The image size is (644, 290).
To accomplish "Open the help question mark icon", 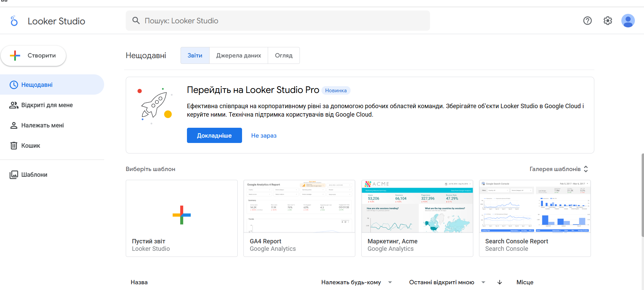I will tap(588, 21).
